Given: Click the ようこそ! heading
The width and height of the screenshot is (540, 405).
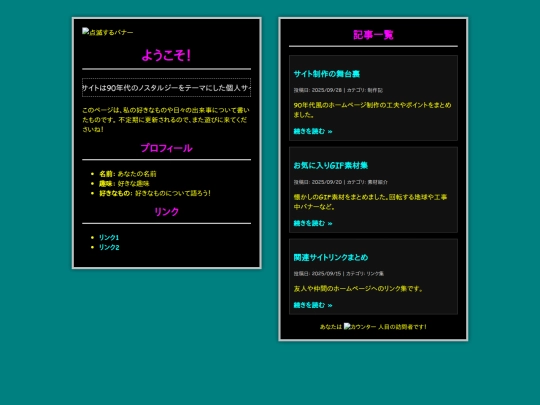Looking at the screenshot, I should click(166, 55).
